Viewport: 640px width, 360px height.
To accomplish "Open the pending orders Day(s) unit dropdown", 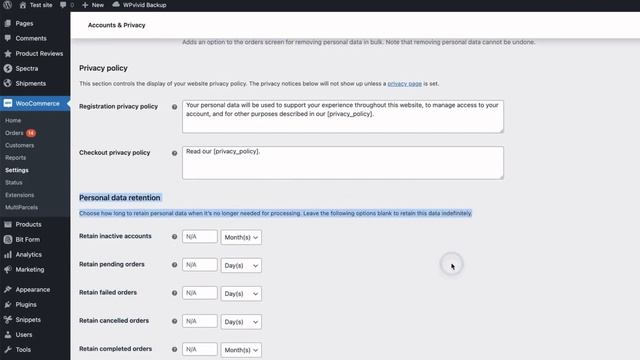I will pyautogui.click(x=241, y=265).
